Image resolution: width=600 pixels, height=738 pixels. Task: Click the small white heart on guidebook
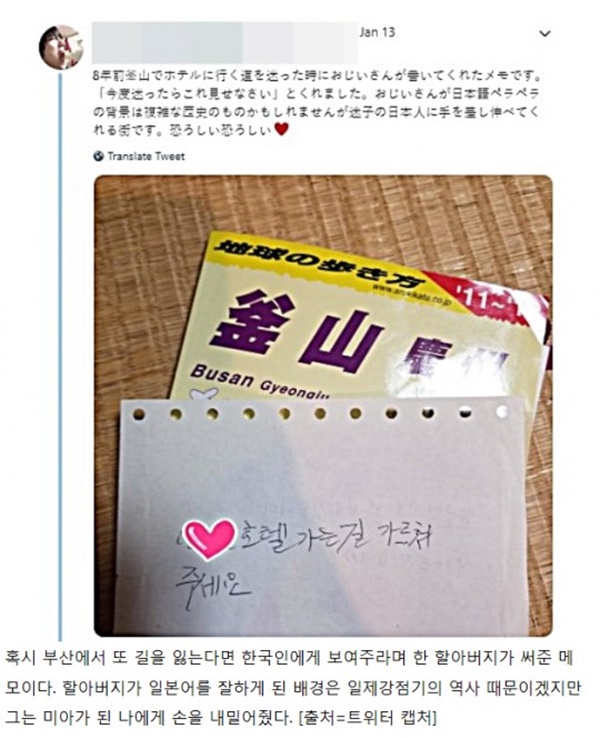coord(203,393)
